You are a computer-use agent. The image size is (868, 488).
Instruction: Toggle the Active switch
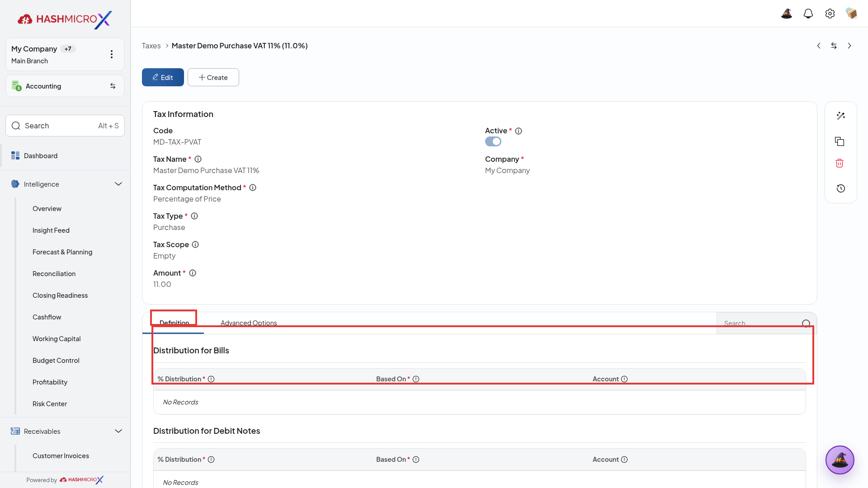493,141
